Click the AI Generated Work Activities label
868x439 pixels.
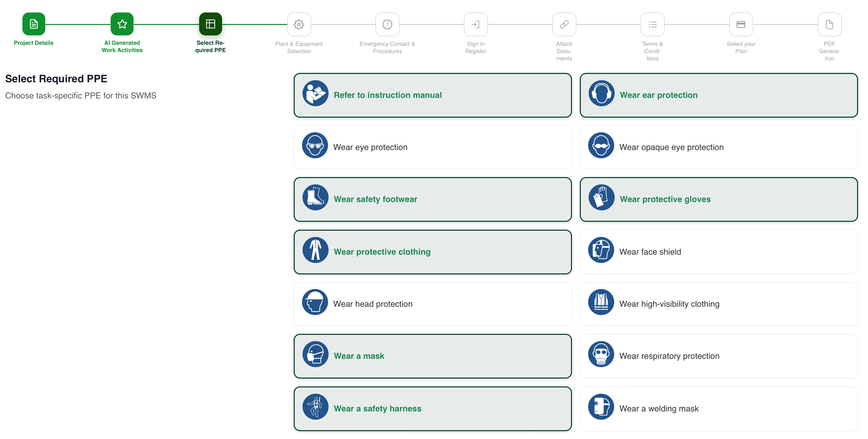coord(122,47)
